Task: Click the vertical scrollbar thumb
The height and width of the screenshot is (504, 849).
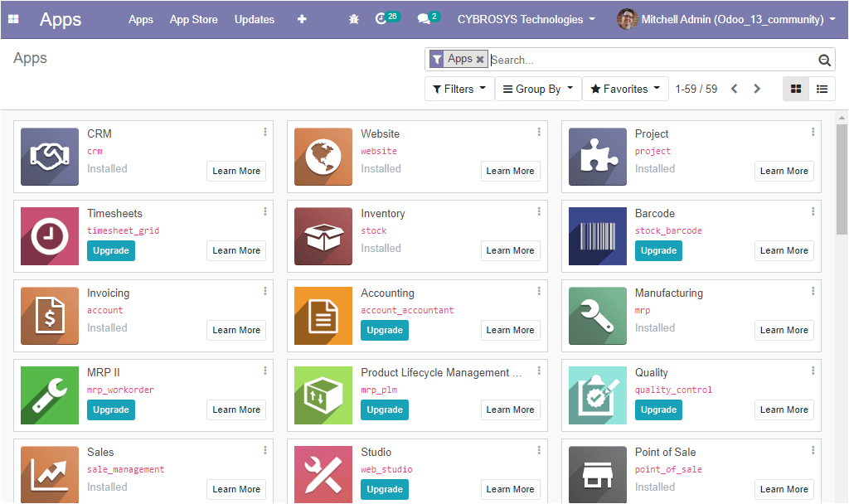Action: 842,180
